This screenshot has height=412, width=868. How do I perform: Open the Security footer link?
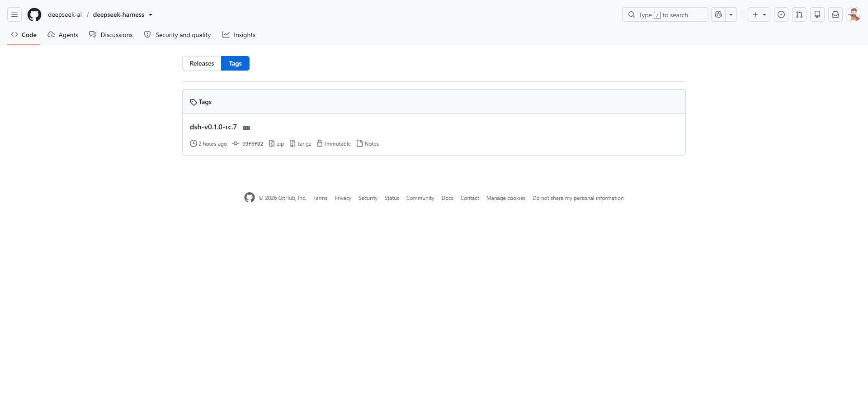(x=368, y=198)
